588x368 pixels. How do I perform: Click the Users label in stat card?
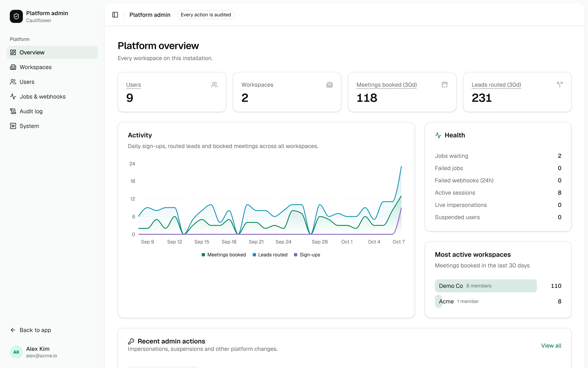(x=133, y=85)
